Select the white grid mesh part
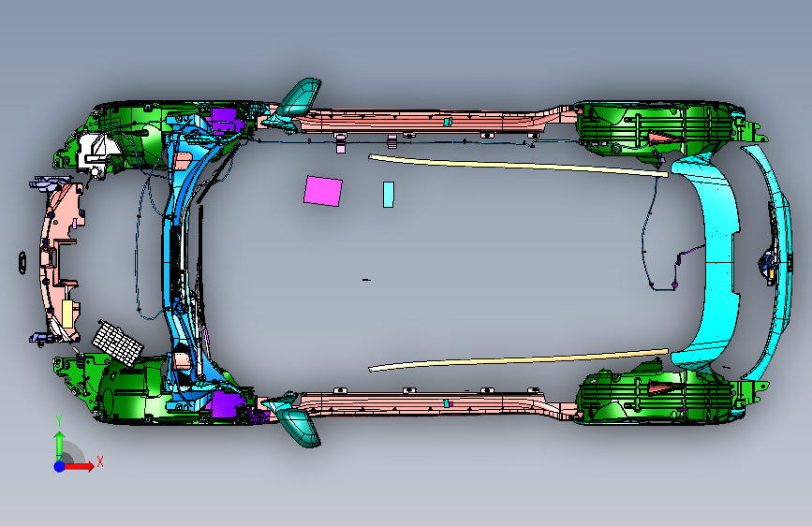 point(118,343)
